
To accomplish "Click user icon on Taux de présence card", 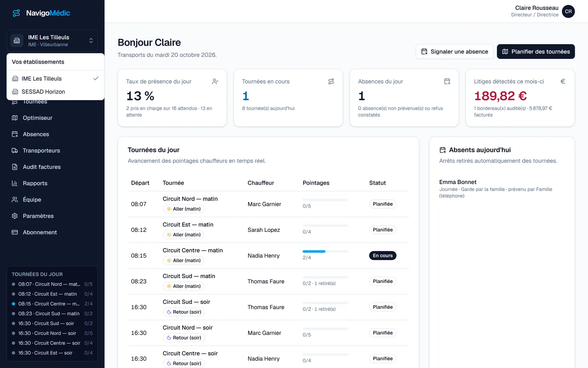I will [215, 81].
